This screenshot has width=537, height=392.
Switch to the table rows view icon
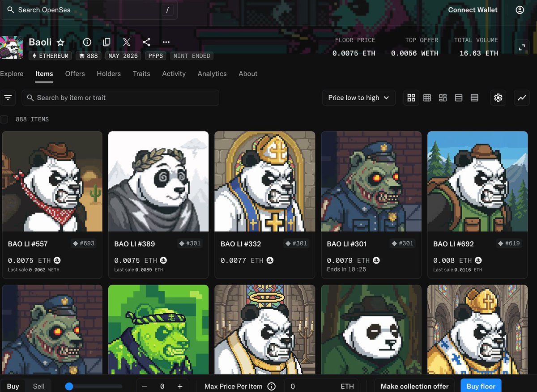(474, 98)
